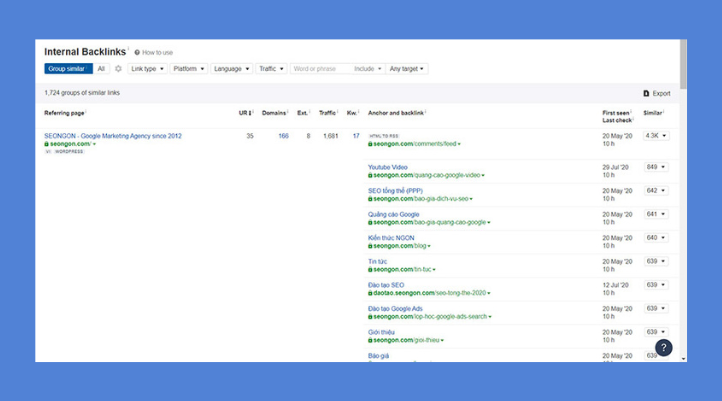Image resolution: width=722 pixels, height=401 pixels.
Task: Click the Similar column header
Action: pos(653,113)
